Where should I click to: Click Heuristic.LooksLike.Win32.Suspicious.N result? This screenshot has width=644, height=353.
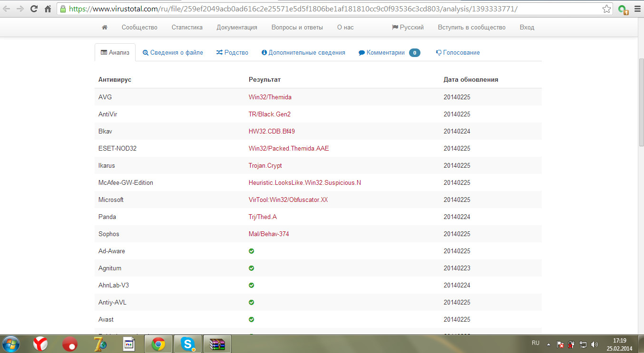click(305, 182)
